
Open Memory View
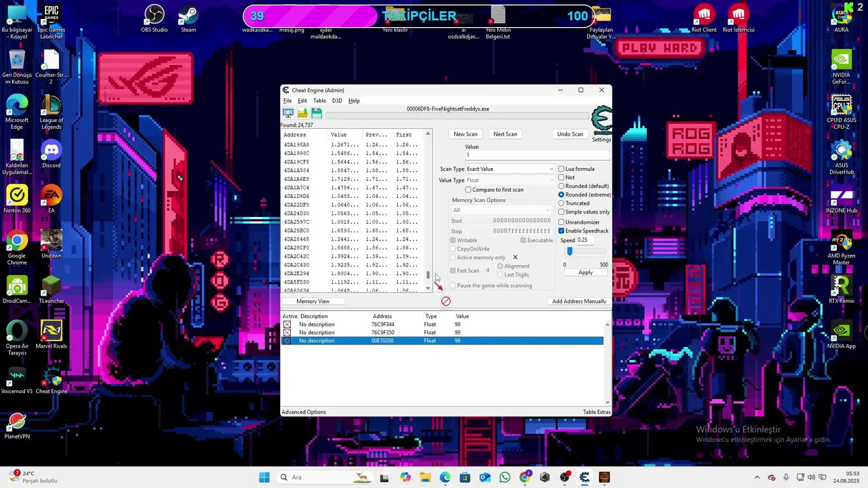point(313,301)
